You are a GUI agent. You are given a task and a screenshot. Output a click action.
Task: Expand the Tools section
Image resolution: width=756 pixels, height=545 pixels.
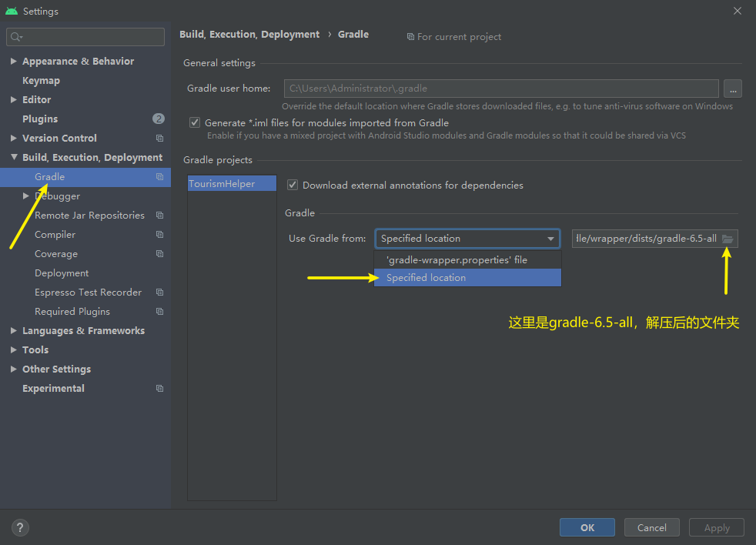tap(14, 350)
